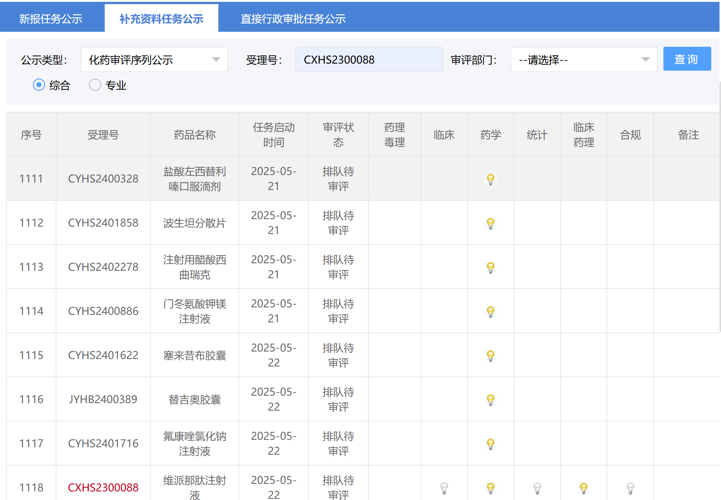Switch to 新报任务公示 tab
The width and height of the screenshot is (721, 500).
[51, 19]
